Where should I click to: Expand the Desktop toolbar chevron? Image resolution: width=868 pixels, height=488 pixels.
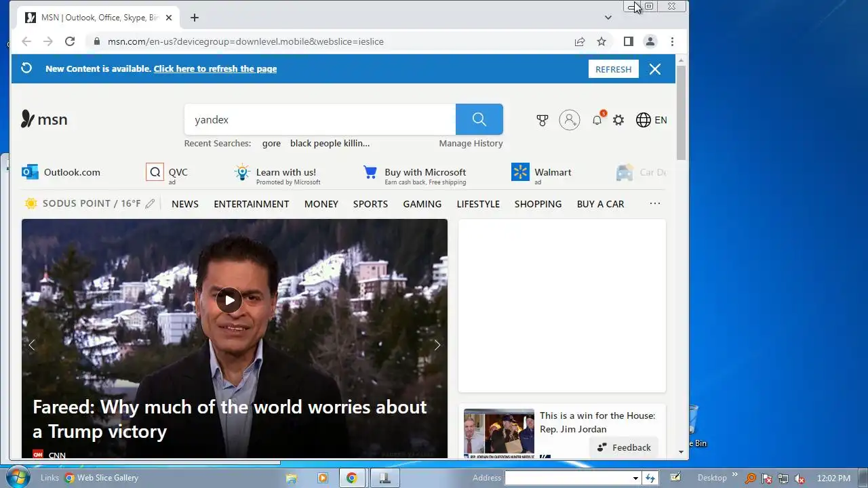pyautogui.click(x=735, y=475)
